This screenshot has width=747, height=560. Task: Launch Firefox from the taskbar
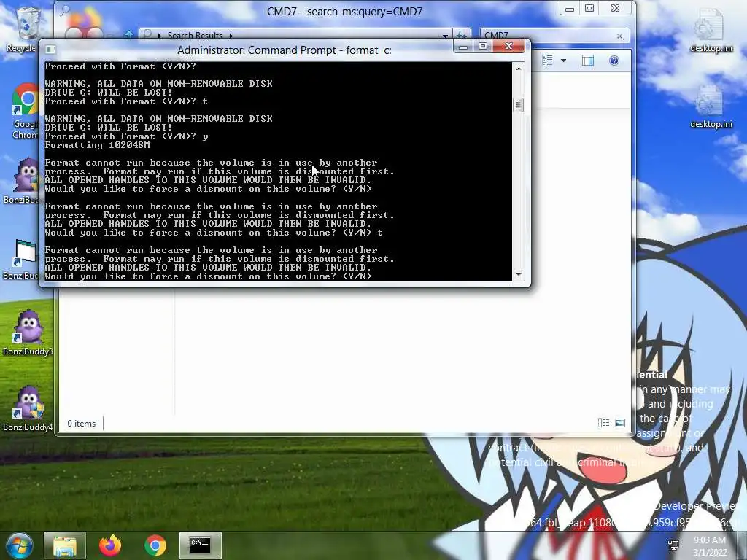110,545
